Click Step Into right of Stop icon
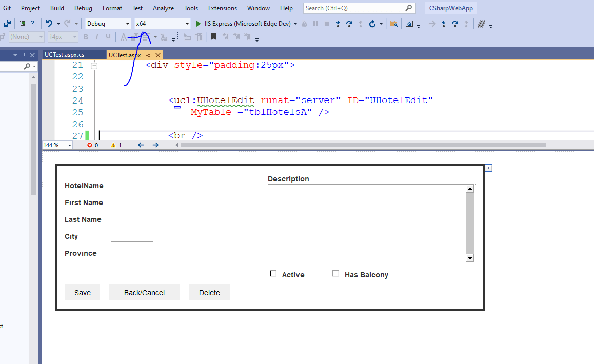This screenshot has width=594, height=364. click(x=338, y=24)
